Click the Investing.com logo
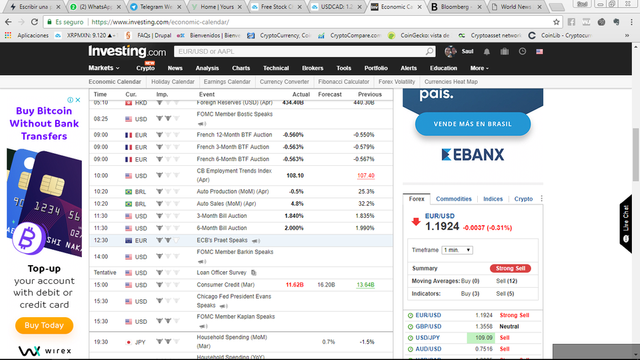 tap(127, 51)
